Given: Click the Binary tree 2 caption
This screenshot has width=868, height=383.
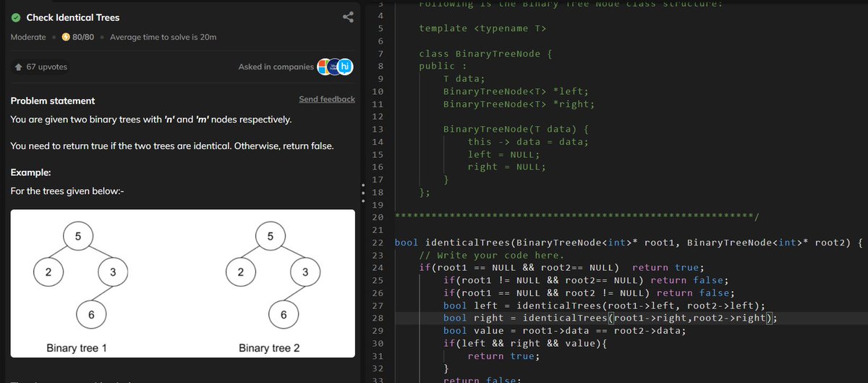Looking at the screenshot, I should [x=269, y=348].
